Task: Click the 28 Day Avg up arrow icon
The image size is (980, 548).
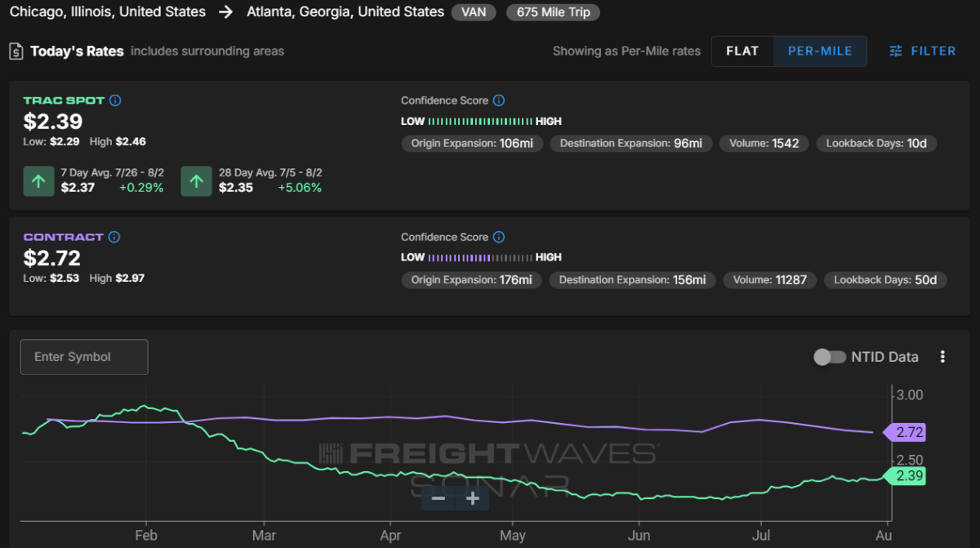Action: 196,181
